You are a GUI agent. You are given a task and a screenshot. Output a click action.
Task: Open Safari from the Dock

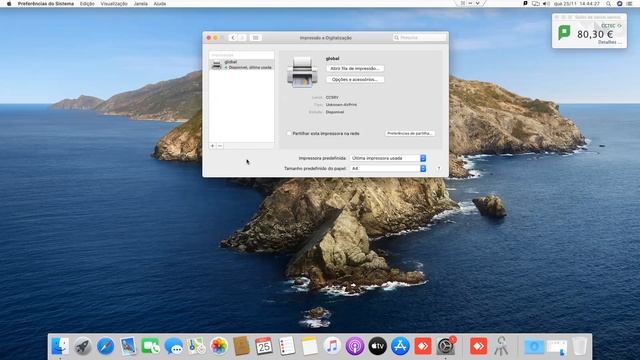pos(105,346)
